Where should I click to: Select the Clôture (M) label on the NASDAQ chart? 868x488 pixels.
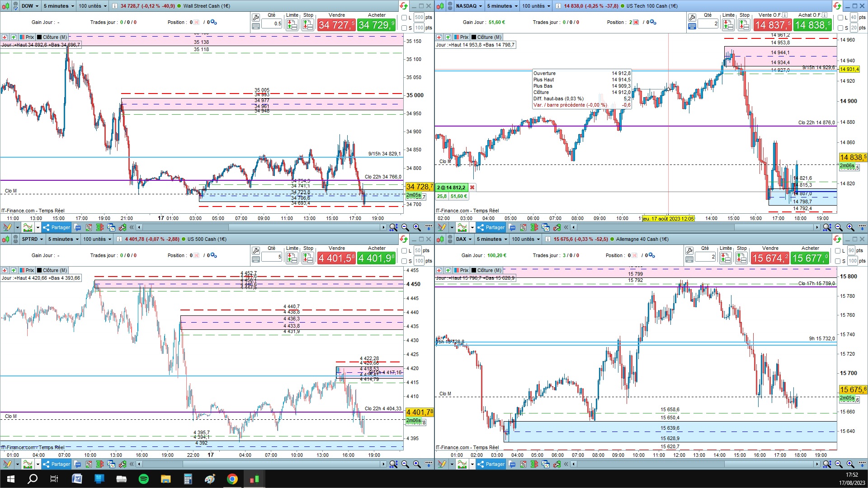coord(486,37)
